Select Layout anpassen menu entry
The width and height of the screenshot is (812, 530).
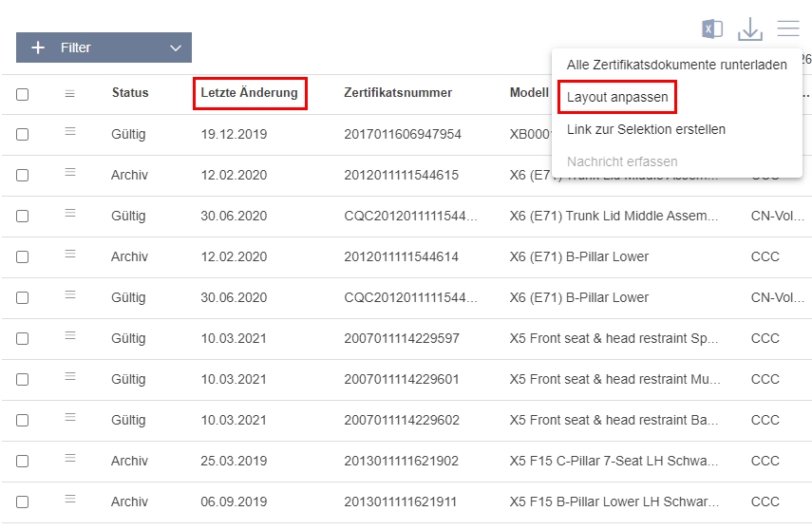[617, 97]
